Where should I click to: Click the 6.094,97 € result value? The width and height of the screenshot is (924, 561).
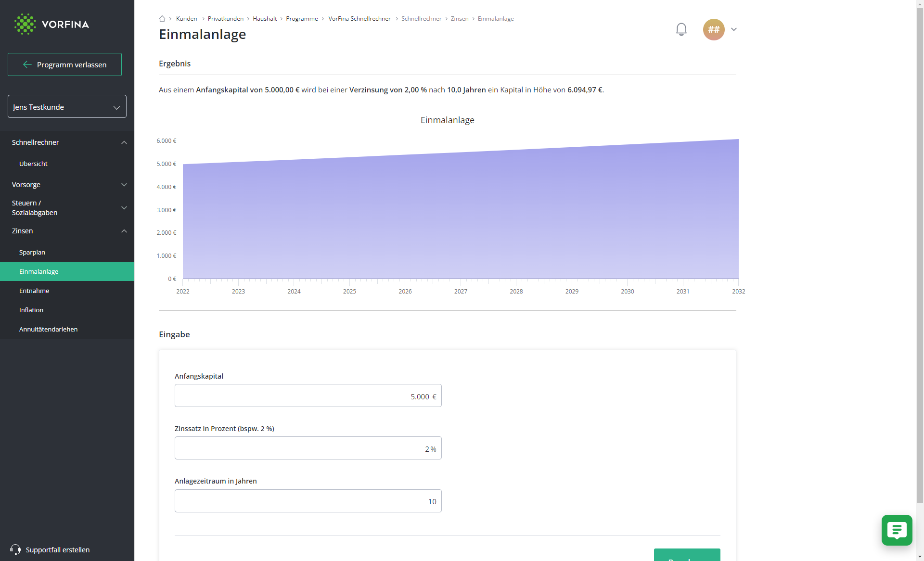pos(585,90)
